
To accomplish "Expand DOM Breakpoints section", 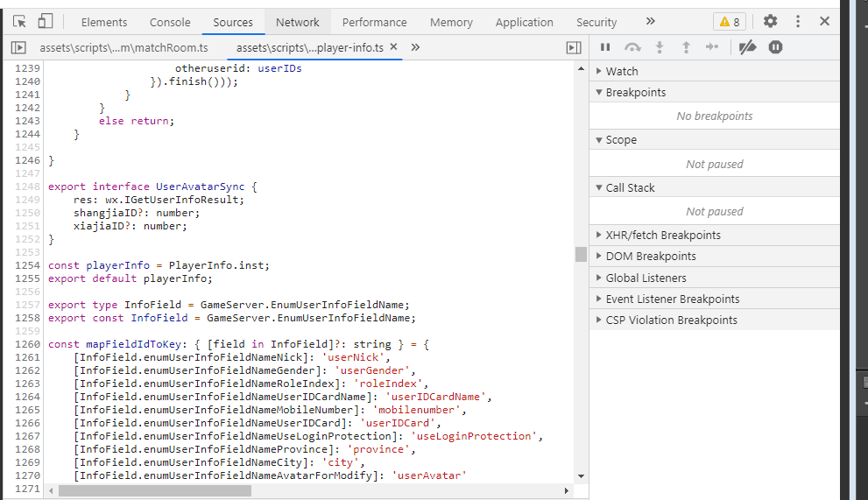I will (x=715, y=257).
